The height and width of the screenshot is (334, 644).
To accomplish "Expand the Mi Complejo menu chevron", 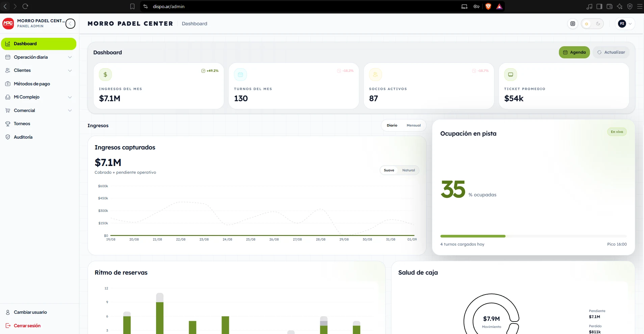I will (70, 97).
